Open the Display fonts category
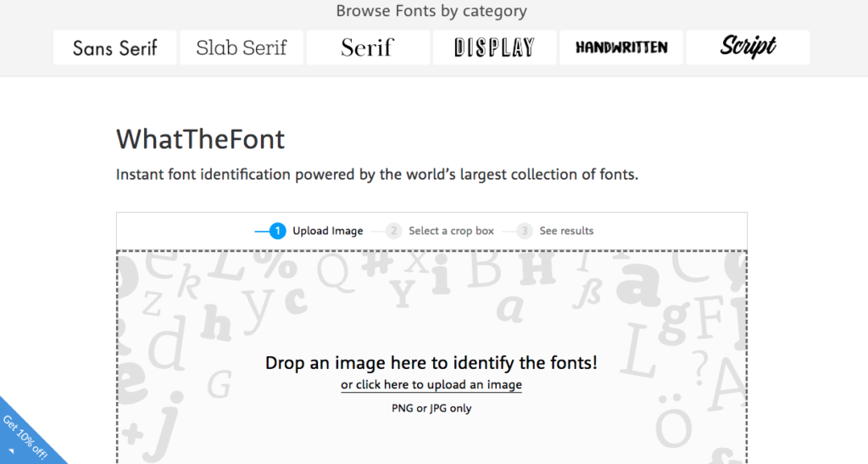This screenshot has width=868, height=464. pos(494,48)
